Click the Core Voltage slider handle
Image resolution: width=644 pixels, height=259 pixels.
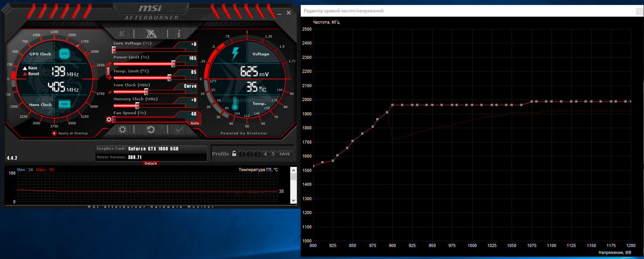[x=114, y=50]
